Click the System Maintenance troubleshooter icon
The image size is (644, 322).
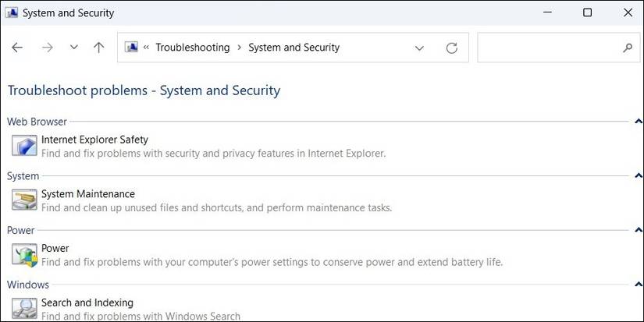[24, 200]
